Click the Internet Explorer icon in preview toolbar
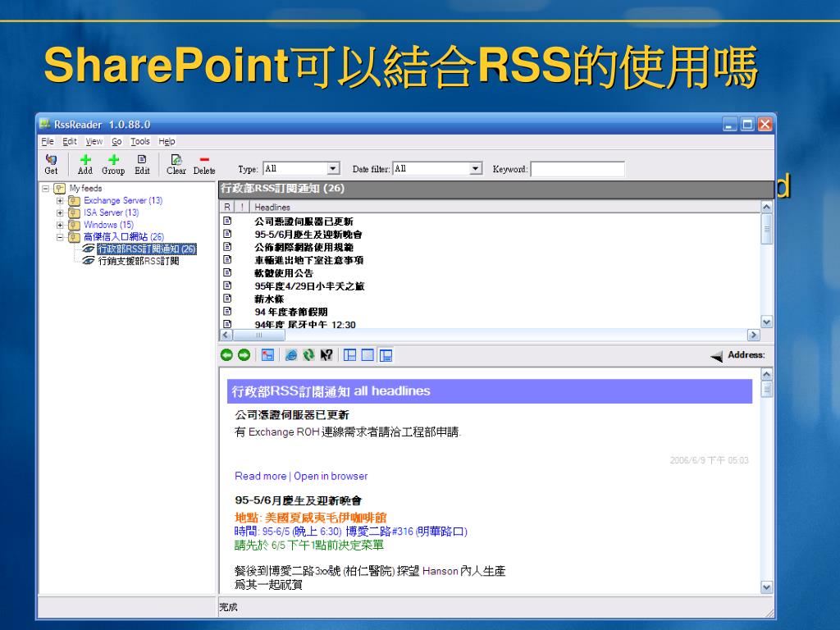The height and width of the screenshot is (630, 840). point(291,354)
